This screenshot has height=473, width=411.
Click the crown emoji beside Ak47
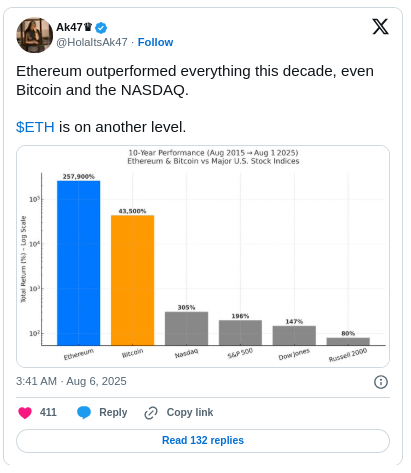click(88, 27)
